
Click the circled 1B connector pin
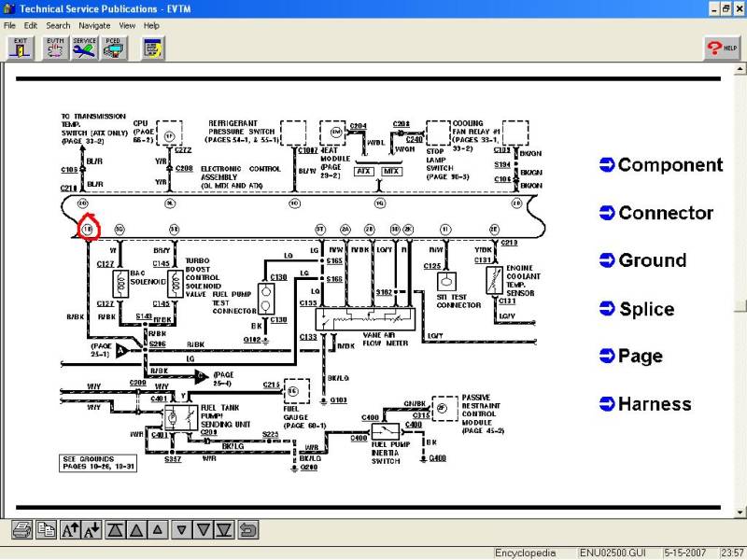click(88, 230)
